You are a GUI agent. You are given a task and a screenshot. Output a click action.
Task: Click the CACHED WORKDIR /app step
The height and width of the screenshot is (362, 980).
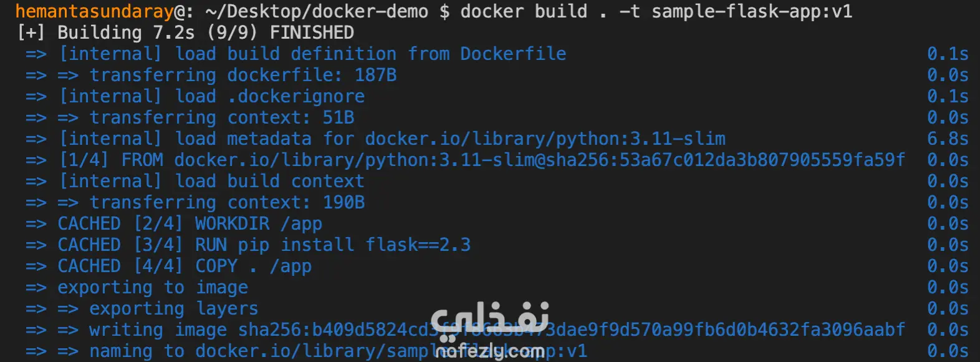click(x=190, y=223)
